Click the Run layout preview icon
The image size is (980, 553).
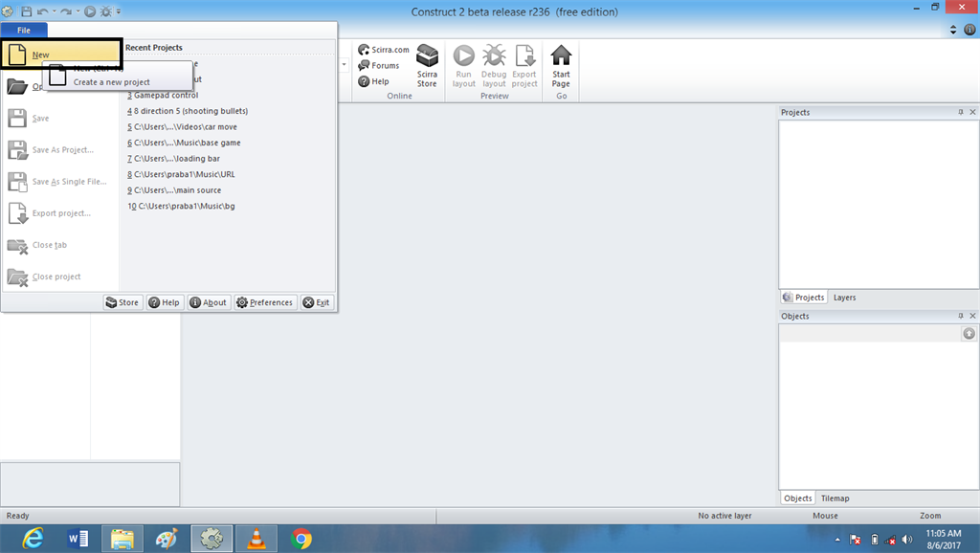463,55
